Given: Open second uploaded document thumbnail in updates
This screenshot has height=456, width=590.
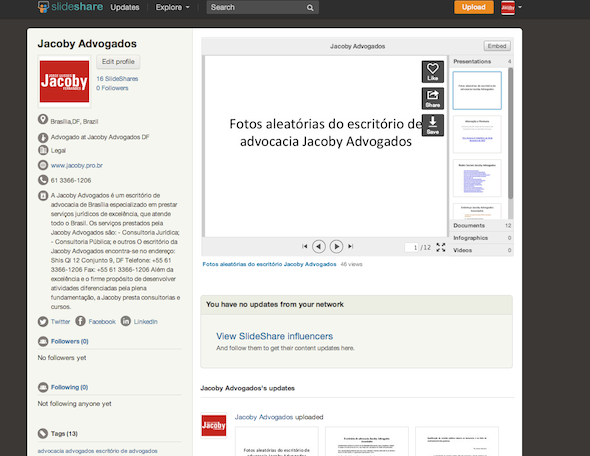Looking at the screenshot, I should [367, 441].
